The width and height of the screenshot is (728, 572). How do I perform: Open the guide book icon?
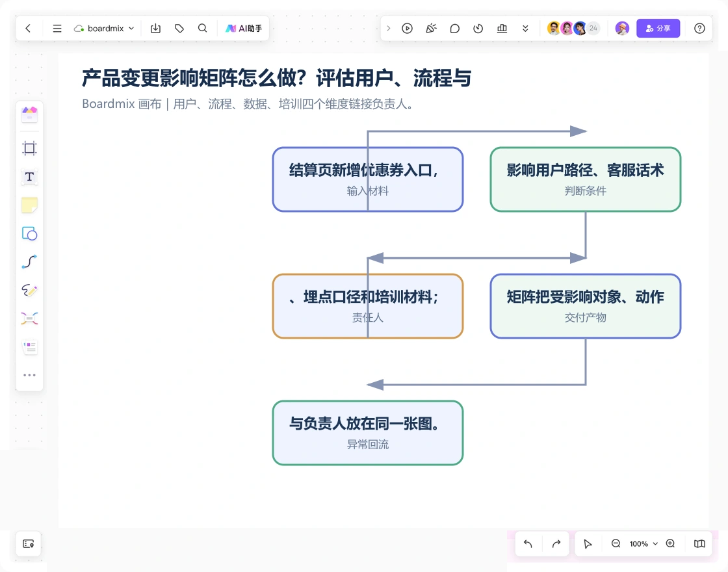tap(699, 543)
